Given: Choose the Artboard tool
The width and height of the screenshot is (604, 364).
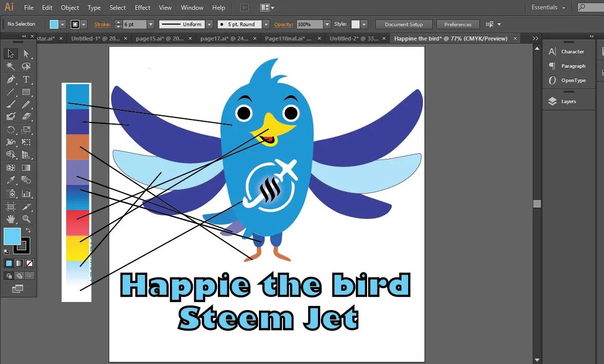Looking at the screenshot, I should pyautogui.click(x=11, y=207).
